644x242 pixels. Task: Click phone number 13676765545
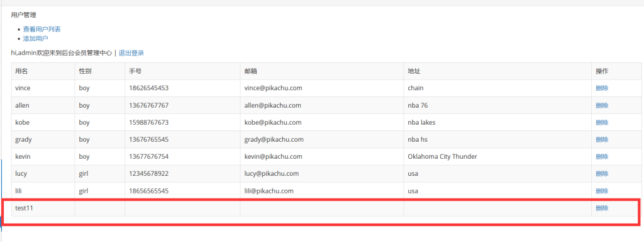(x=148, y=139)
